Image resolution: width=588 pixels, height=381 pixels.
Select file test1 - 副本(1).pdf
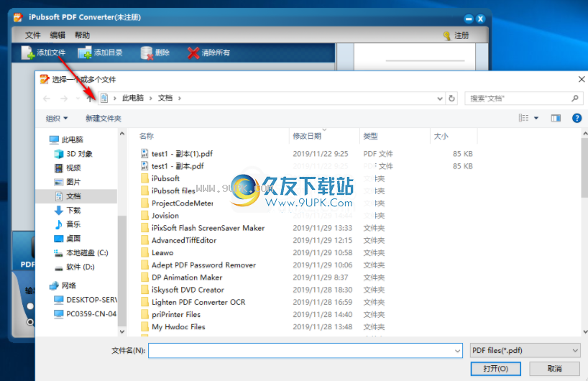(x=177, y=154)
